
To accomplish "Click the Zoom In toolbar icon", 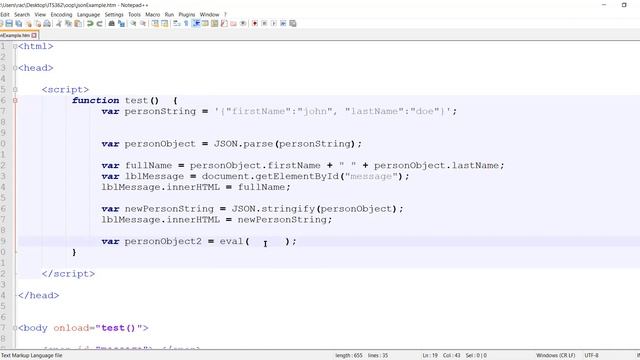I will click(133, 24).
